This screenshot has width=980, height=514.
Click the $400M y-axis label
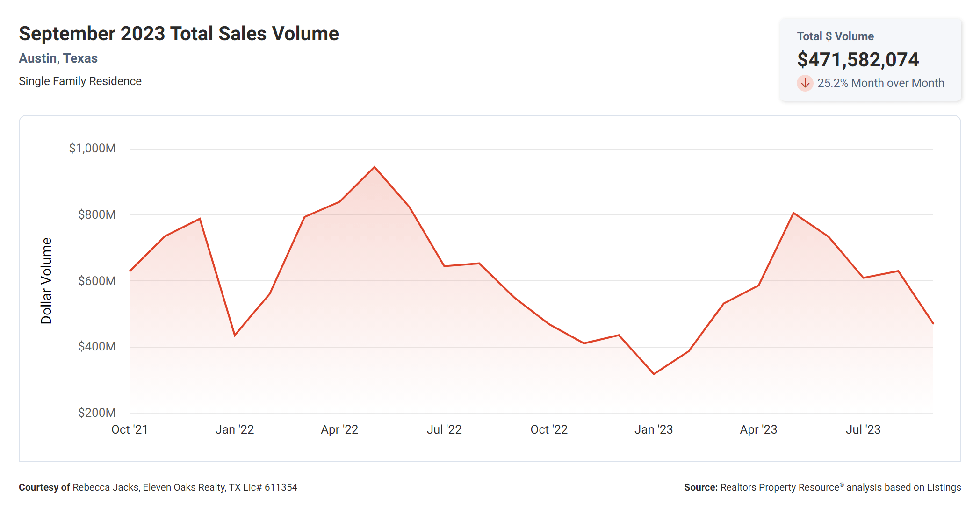click(97, 346)
